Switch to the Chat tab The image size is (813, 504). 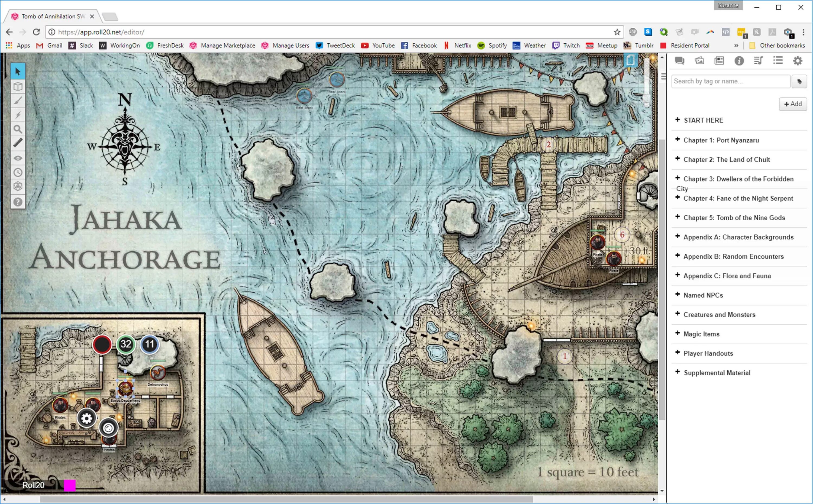tap(679, 61)
